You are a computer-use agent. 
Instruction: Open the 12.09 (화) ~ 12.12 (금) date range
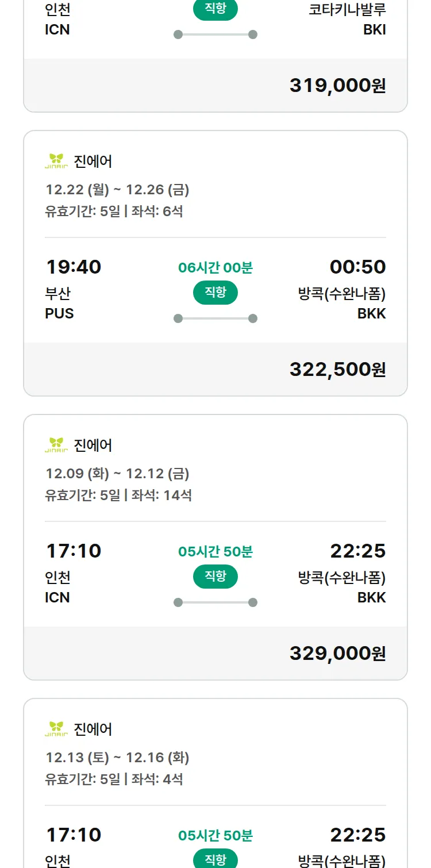point(117,474)
